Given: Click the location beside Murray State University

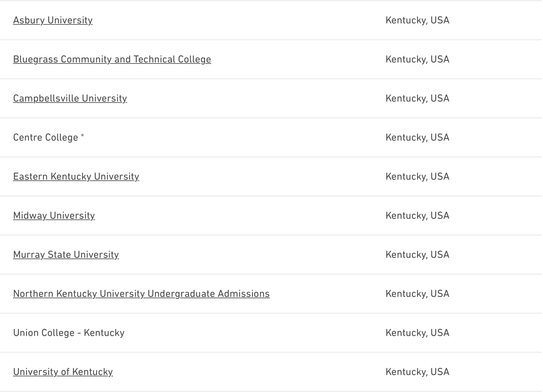Looking at the screenshot, I should (x=417, y=255).
